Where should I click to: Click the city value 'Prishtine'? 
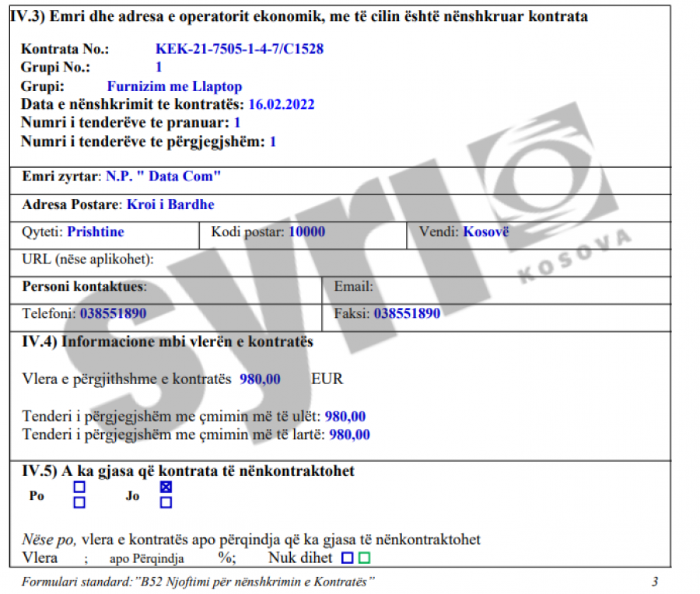pyautogui.click(x=96, y=232)
